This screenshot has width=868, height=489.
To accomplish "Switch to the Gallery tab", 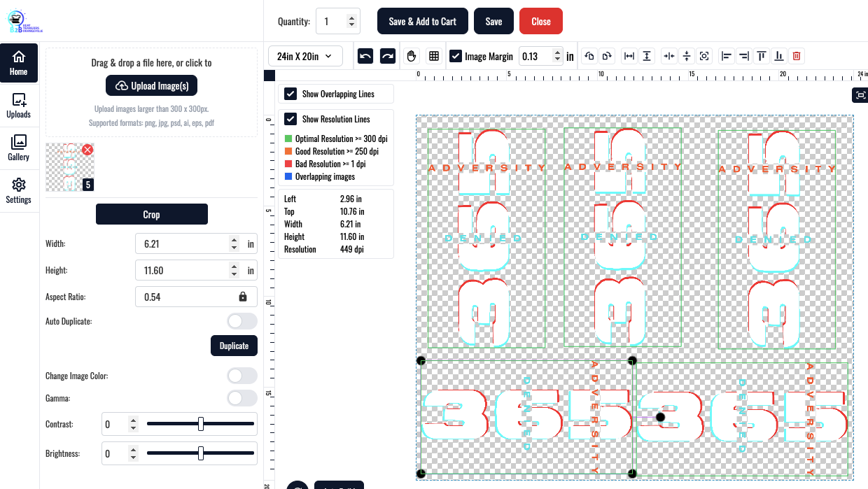I will [x=19, y=148].
